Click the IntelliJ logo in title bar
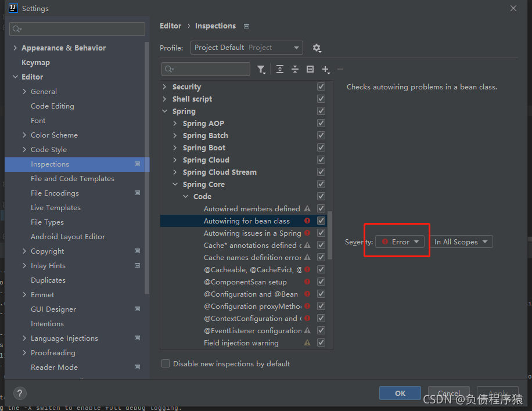Viewport: 532px width, 411px height. point(13,8)
